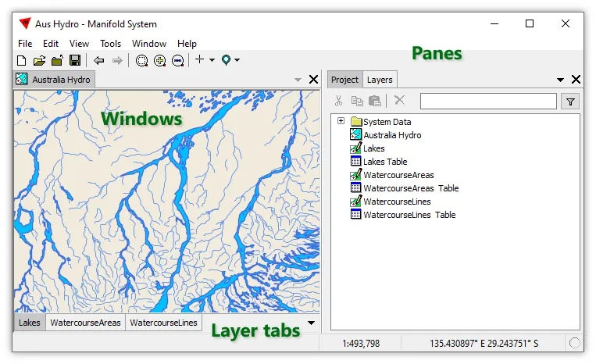Select the WatercourseLines Table icon
Screen dimensions: 596x364
click(x=355, y=214)
